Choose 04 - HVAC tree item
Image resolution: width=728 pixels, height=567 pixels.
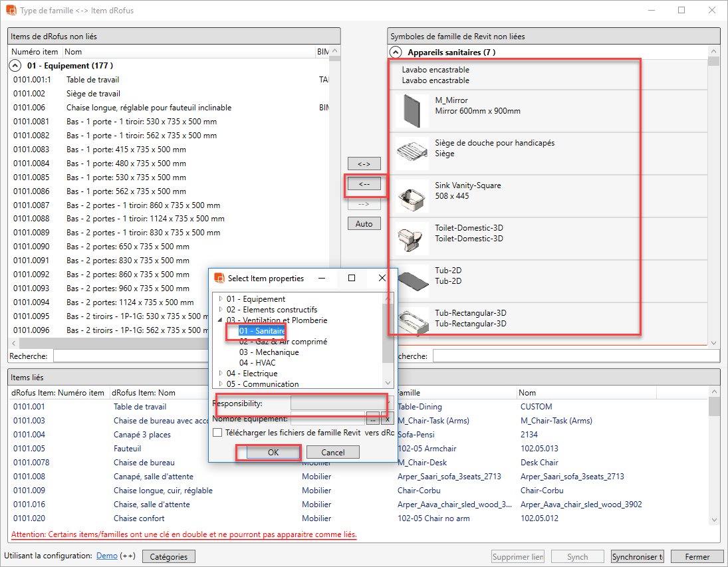[257, 363]
